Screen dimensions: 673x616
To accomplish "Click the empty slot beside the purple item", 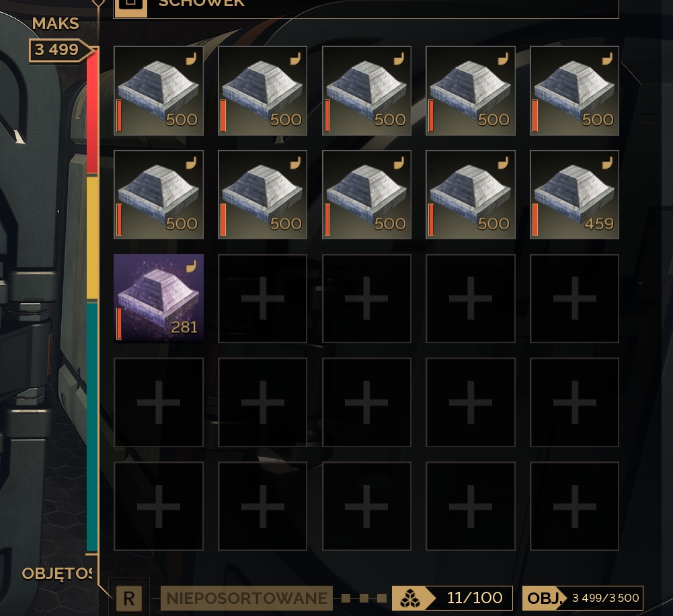I will 262,299.
